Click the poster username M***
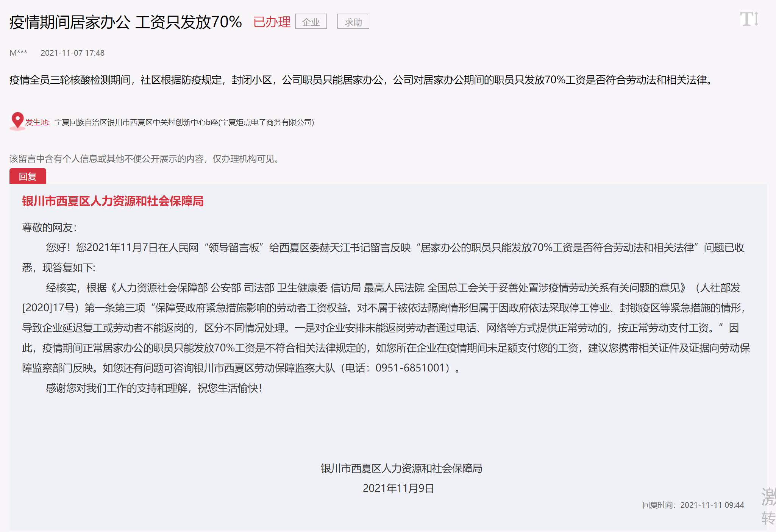The image size is (776, 532). pyautogui.click(x=18, y=53)
